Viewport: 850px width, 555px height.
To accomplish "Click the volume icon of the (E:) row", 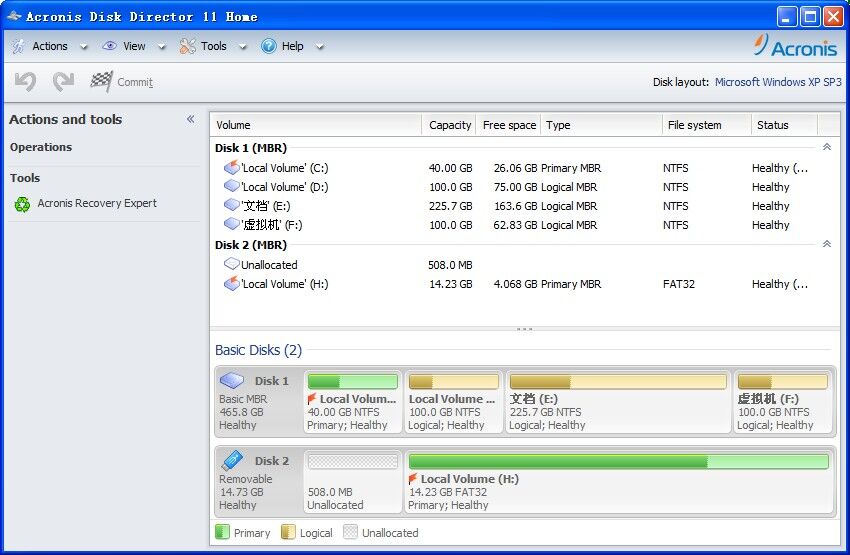I will (x=231, y=205).
